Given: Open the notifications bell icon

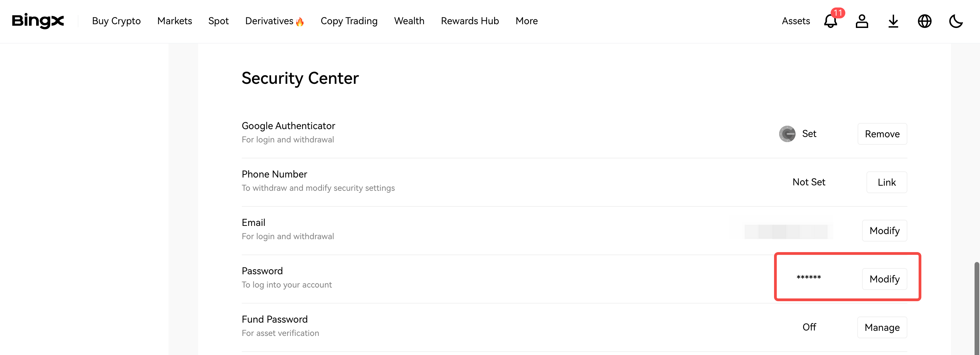Looking at the screenshot, I should 830,21.
